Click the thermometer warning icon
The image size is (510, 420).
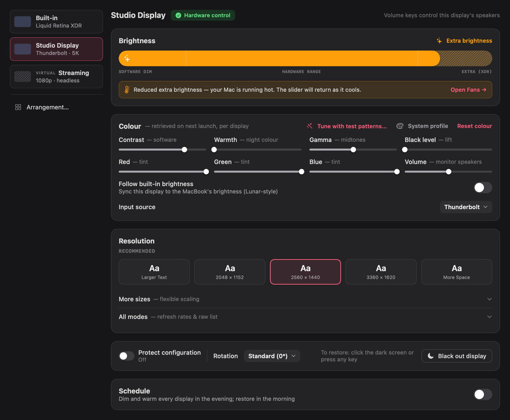pyautogui.click(x=127, y=90)
